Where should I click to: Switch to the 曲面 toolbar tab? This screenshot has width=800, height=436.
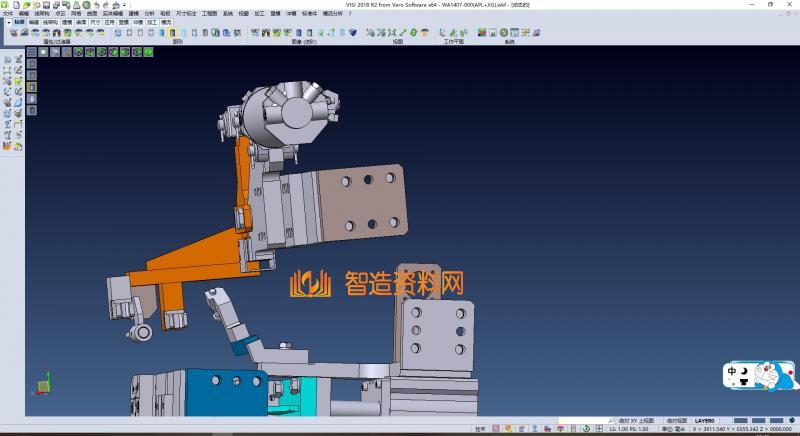tap(81, 20)
